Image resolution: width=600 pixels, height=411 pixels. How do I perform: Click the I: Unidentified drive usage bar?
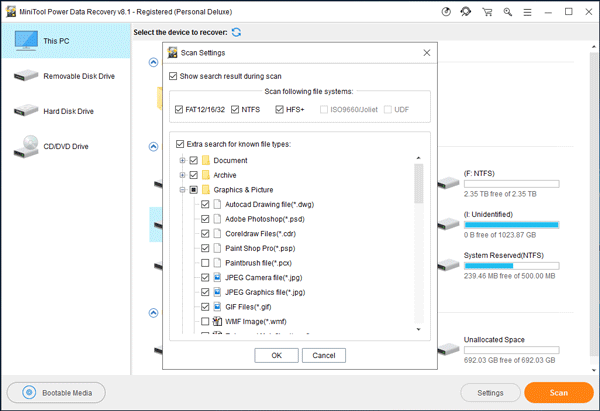(512, 225)
